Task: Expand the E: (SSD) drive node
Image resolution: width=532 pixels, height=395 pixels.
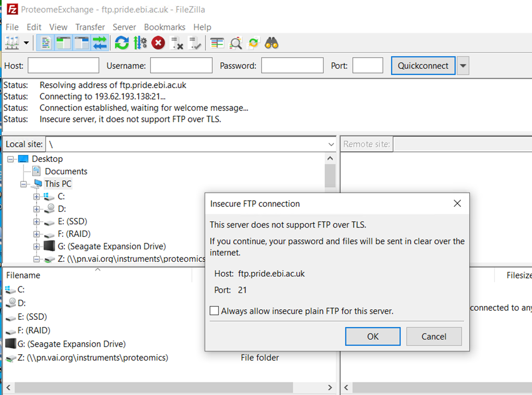Action: coord(36,222)
